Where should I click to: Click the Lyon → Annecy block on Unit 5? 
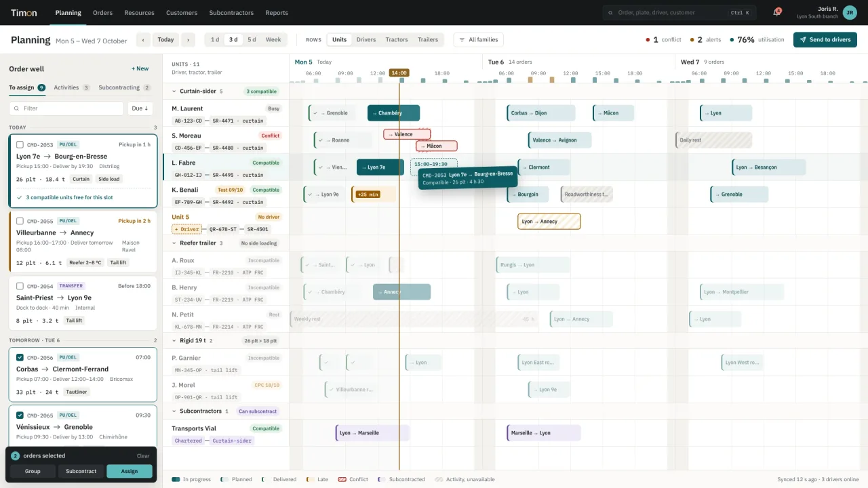click(549, 222)
